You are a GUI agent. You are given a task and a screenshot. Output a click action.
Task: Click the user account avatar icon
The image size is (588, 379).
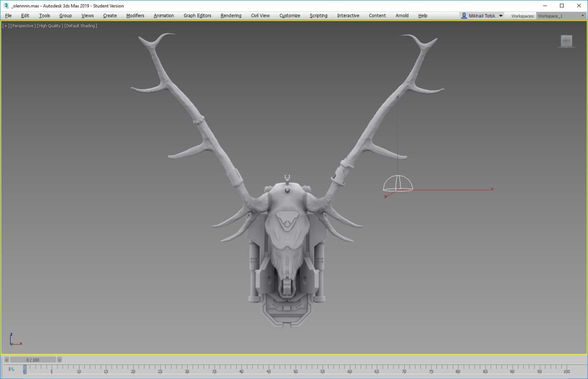coord(464,16)
